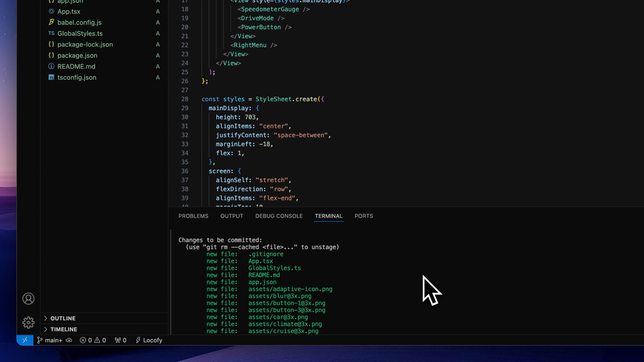Click the cloud publish sync icon

pyautogui.click(x=69, y=340)
